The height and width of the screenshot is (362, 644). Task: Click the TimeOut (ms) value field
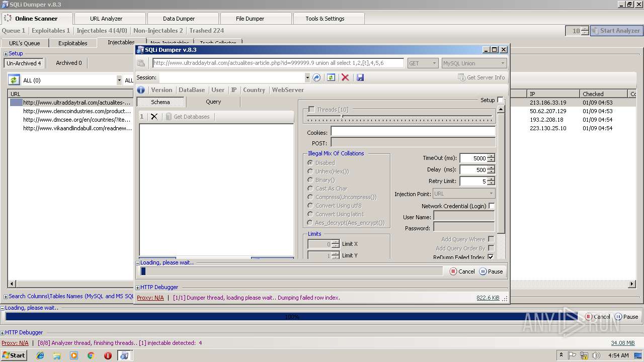[473, 158]
